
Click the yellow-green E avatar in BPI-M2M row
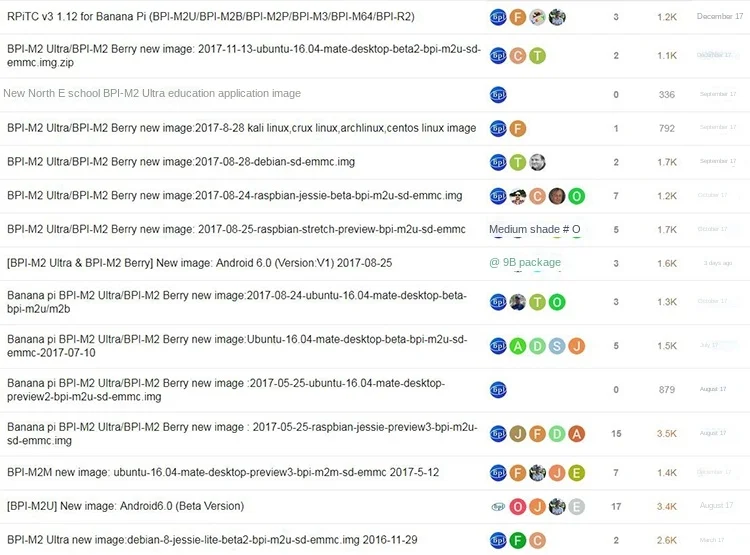[x=576, y=473]
